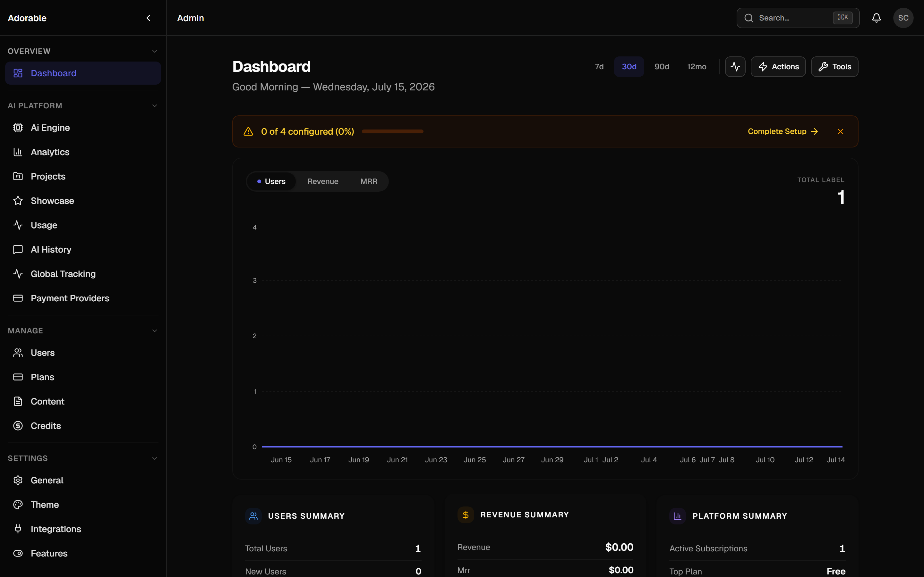Switch time range to 12mo

tap(697, 67)
